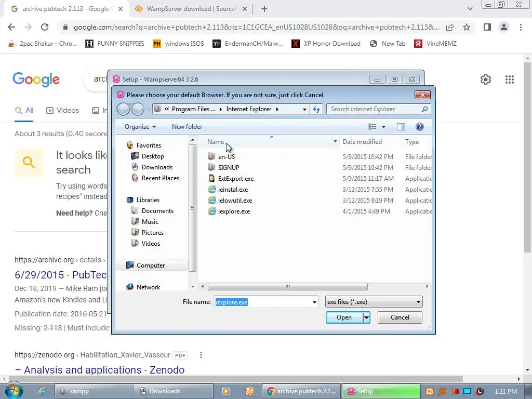
Task: Select Network in the navigation pane
Action: point(148,287)
